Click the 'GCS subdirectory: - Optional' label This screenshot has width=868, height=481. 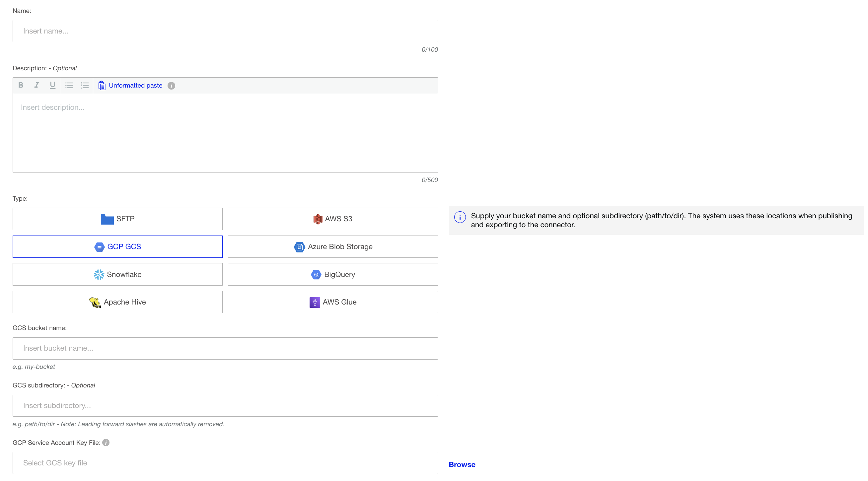(54, 385)
